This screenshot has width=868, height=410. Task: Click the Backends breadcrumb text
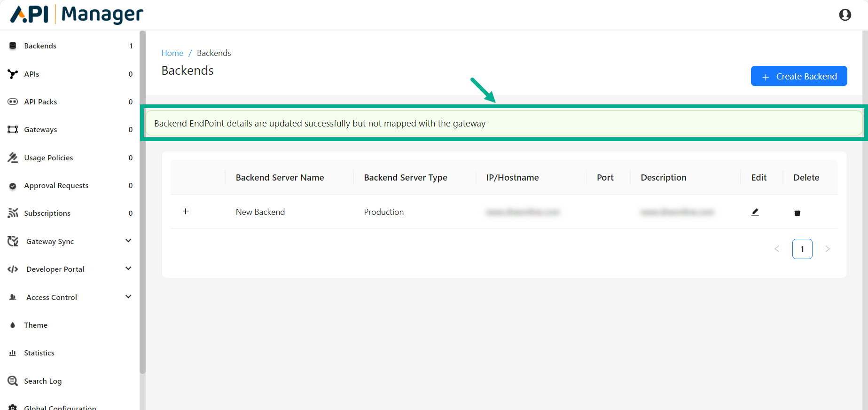(214, 53)
